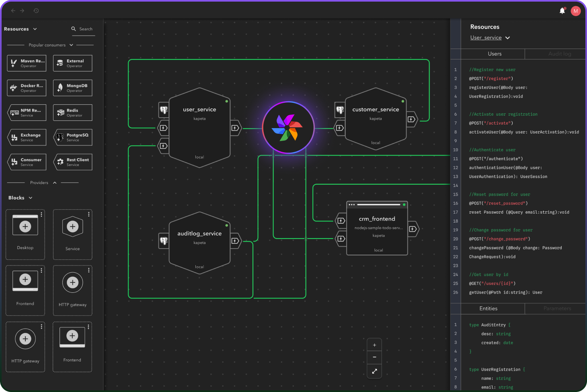Screen dimensions: 587x392
Task: Select the NPM Registry service block
Action: [x=27, y=112]
